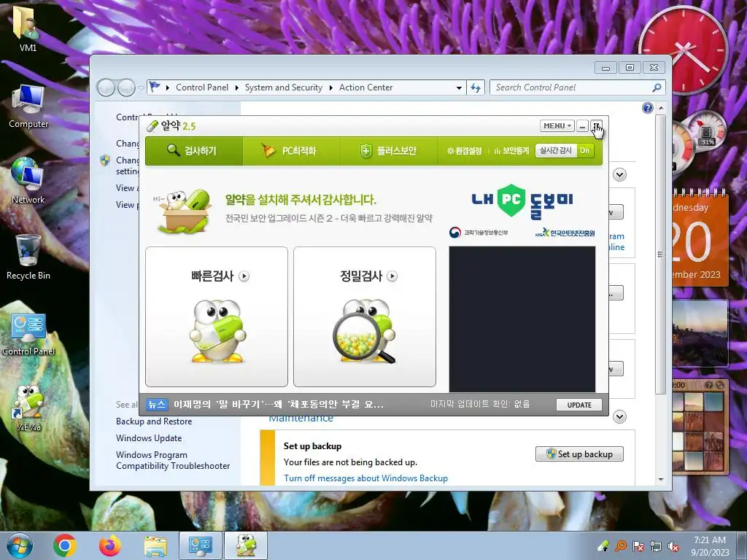The width and height of the screenshot is (747, 560).
Task: Click the calendar gadget showing 20
Action: [x=700, y=238]
